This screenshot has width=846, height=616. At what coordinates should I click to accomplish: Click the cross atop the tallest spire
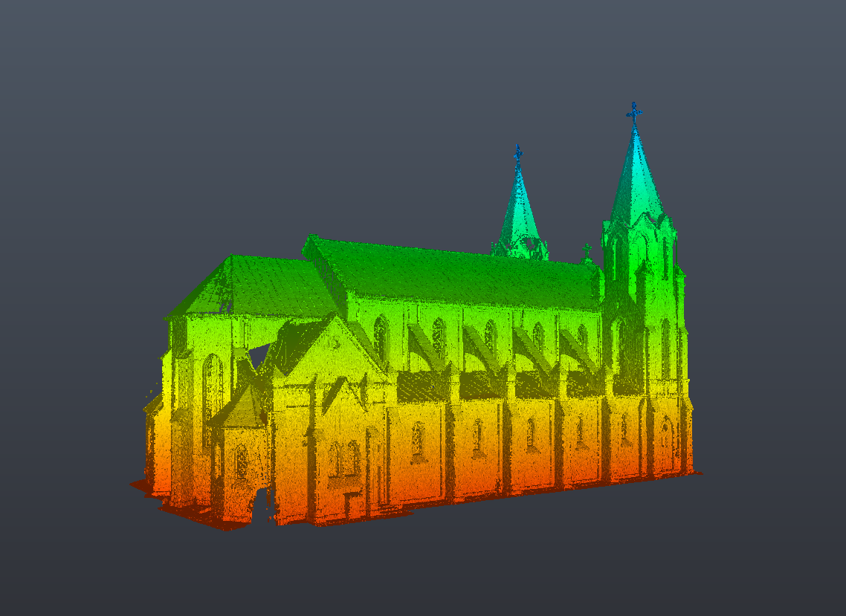click(634, 113)
